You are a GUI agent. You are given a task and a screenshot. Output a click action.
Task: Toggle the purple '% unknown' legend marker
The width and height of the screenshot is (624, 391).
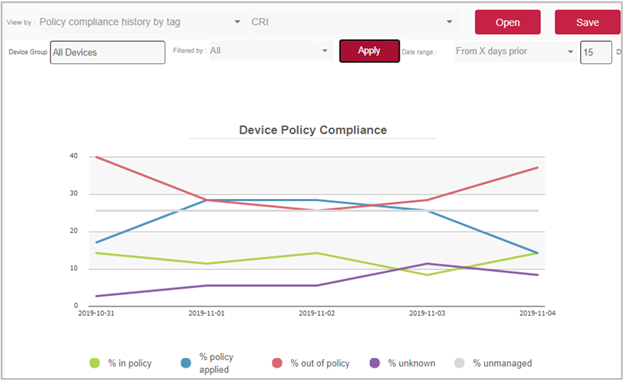click(x=374, y=363)
